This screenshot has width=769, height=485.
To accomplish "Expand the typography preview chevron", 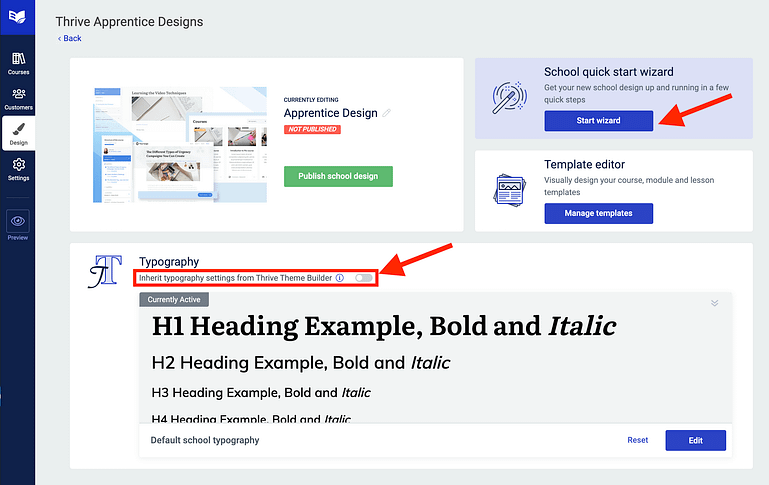I will pos(715,303).
